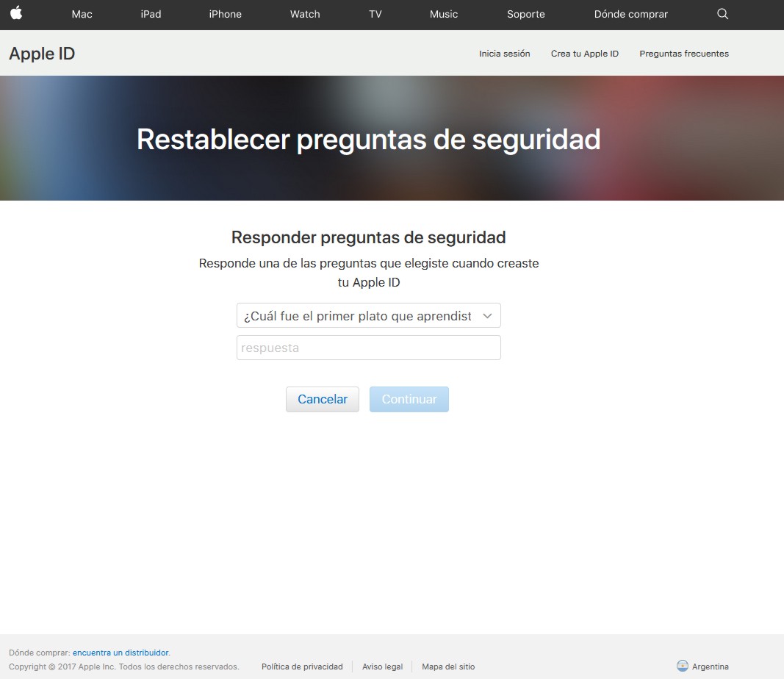Click the copyright 2017 Apple Inc. text

(x=124, y=667)
